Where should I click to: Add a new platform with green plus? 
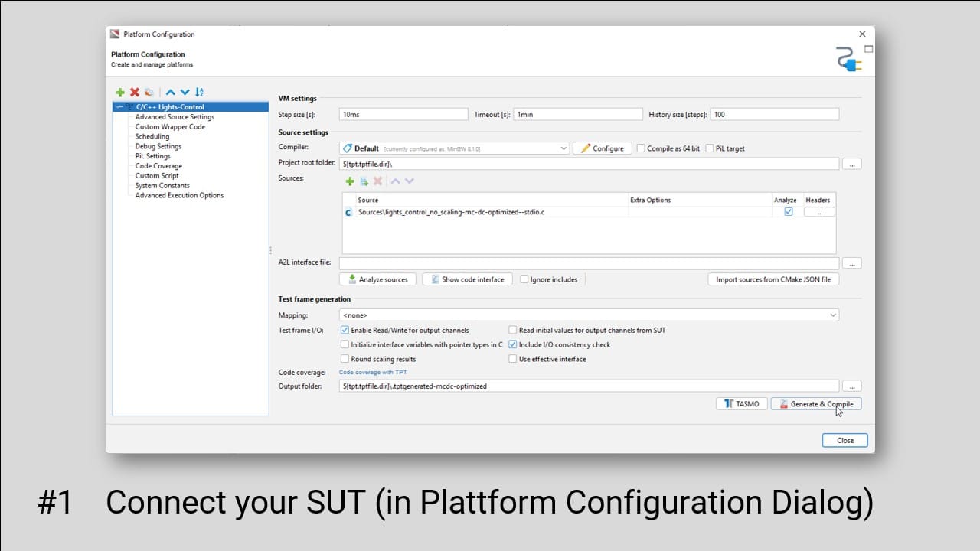click(120, 92)
